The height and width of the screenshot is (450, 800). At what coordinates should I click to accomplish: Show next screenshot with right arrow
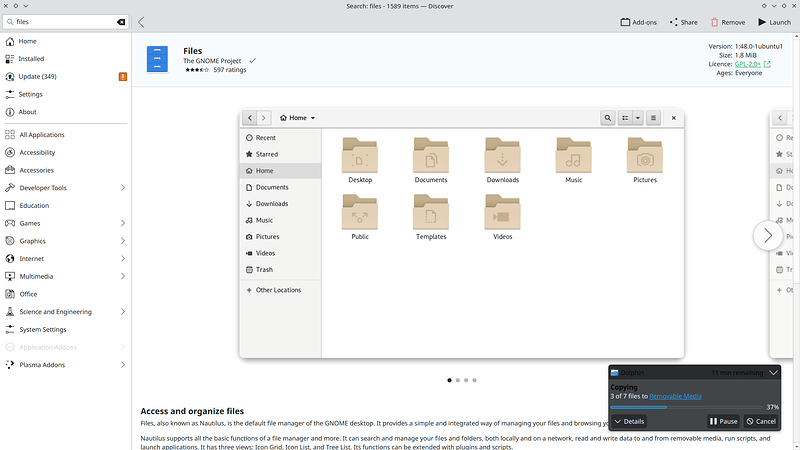click(x=767, y=235)
